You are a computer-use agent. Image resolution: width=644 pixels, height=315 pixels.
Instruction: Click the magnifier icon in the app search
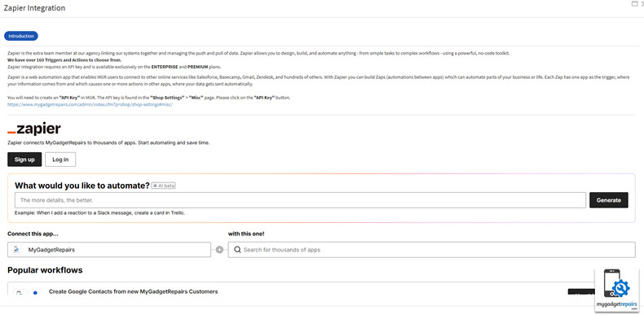click(237, 250)
